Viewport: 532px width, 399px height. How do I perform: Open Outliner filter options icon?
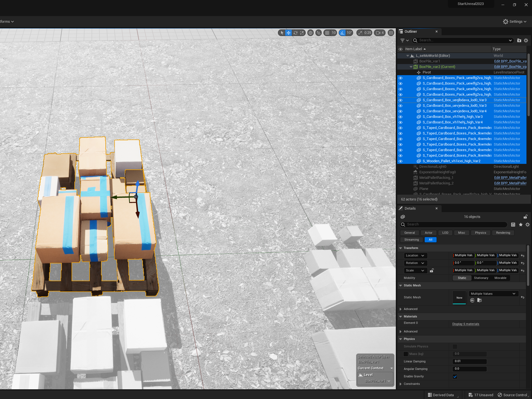pos(404,40)
